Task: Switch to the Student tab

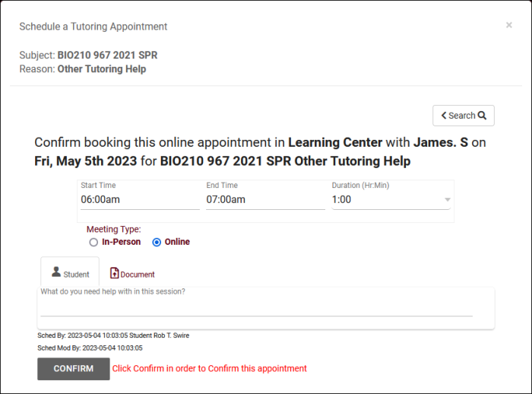Action: click(69, 273)
